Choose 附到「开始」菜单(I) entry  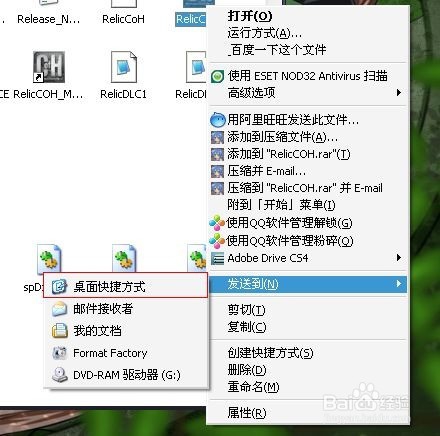click(308, 205)
